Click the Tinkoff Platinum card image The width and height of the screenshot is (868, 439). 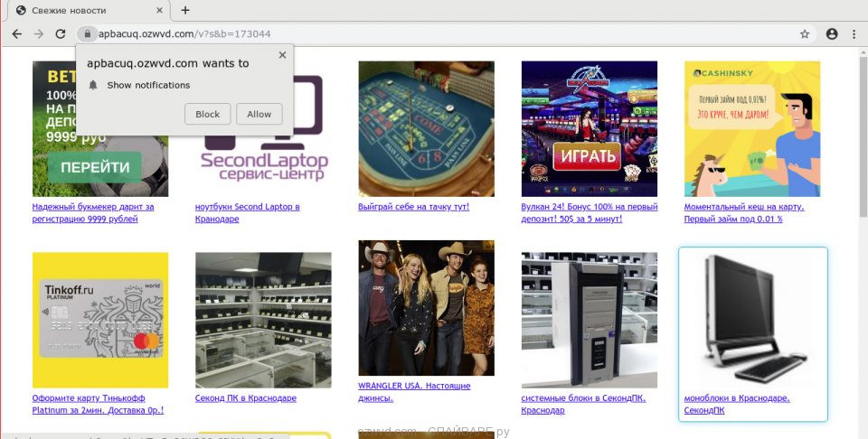tap(100, 319)
